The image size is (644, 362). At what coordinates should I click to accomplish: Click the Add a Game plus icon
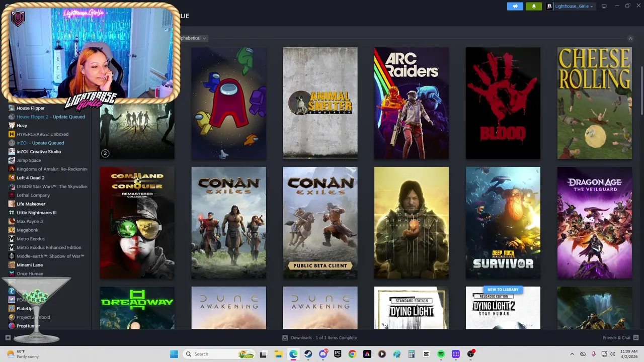[8, 338]
